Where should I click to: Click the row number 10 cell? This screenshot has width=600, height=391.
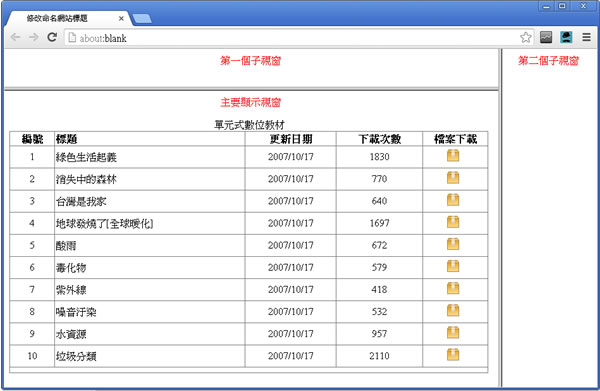click(32, 356)
